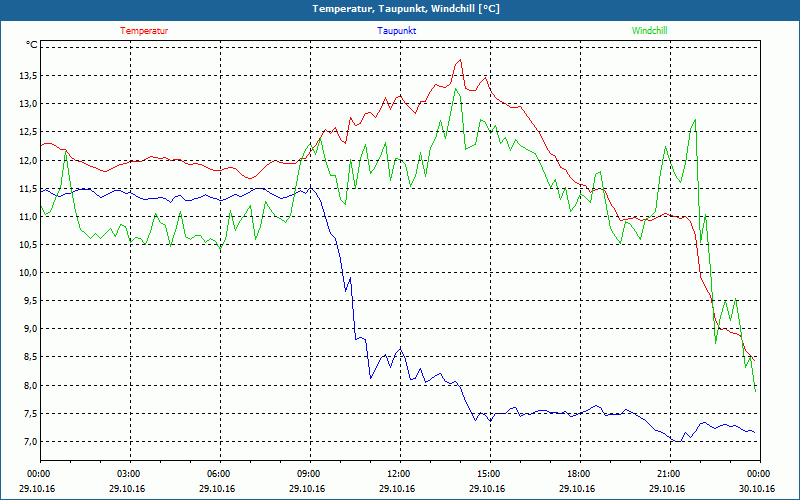Click the 10,5 y-axis value
This screenshot has width=800, height=500.
[28, 245]
